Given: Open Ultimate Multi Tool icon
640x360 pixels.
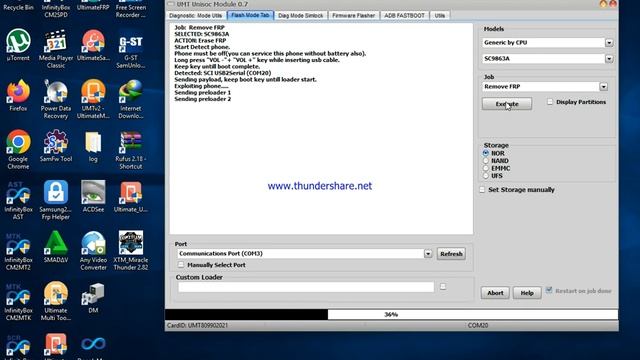Looking at the screenshot, I should point(56,301).
